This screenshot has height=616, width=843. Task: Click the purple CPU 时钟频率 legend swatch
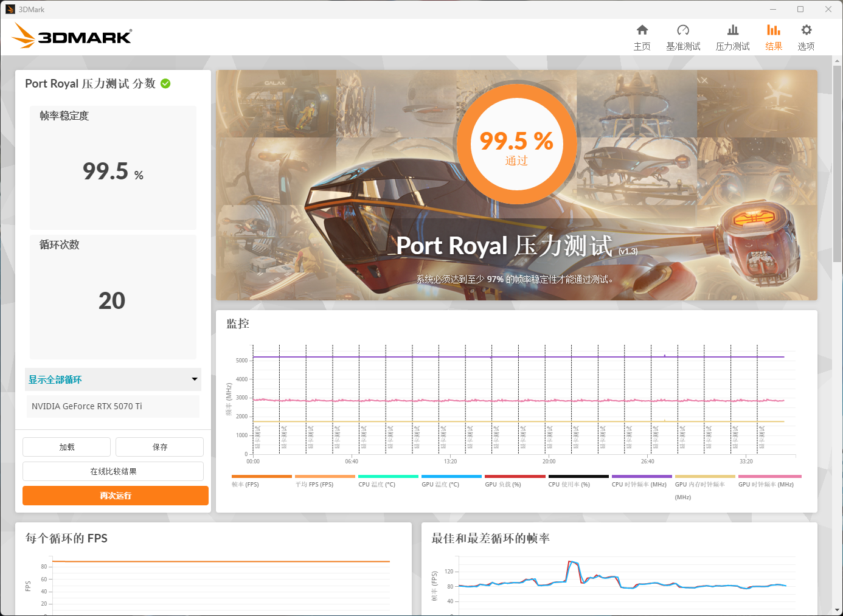(x=642, y=476)
